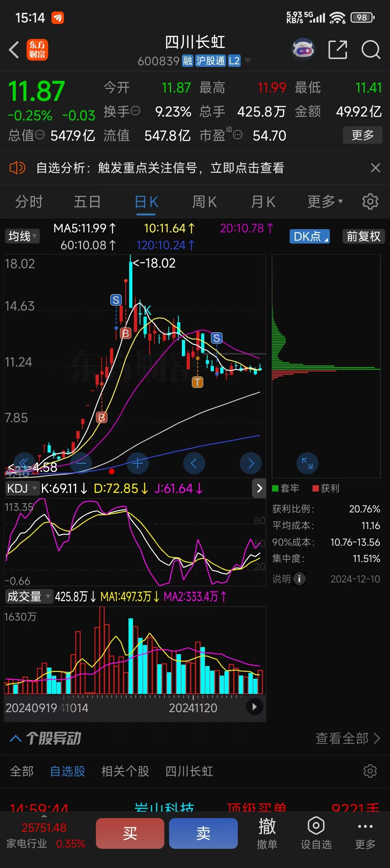
Task: Tap the 换手 info bubble icon
Action: pyautogui.click(x=135, y=110)
